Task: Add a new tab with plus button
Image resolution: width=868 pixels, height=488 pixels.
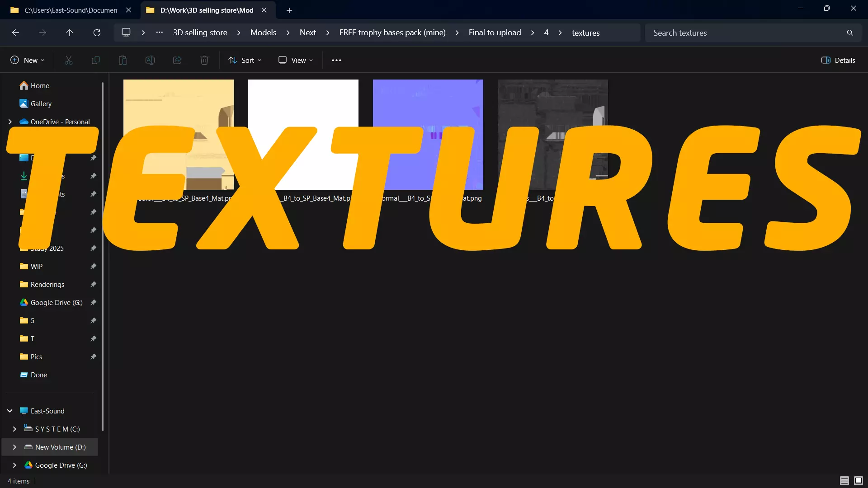Action: click(289, 10)
